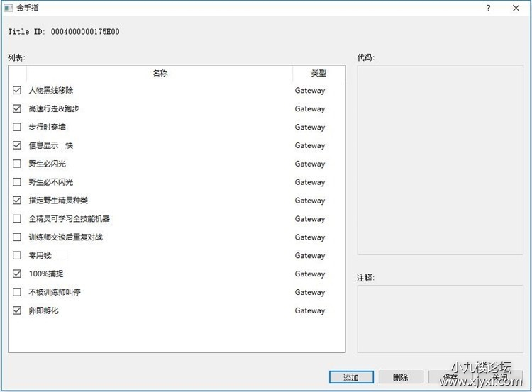The image size is (532, 392).
Task: Check the 野生必不闪光 option
Action: pos(17,183)
